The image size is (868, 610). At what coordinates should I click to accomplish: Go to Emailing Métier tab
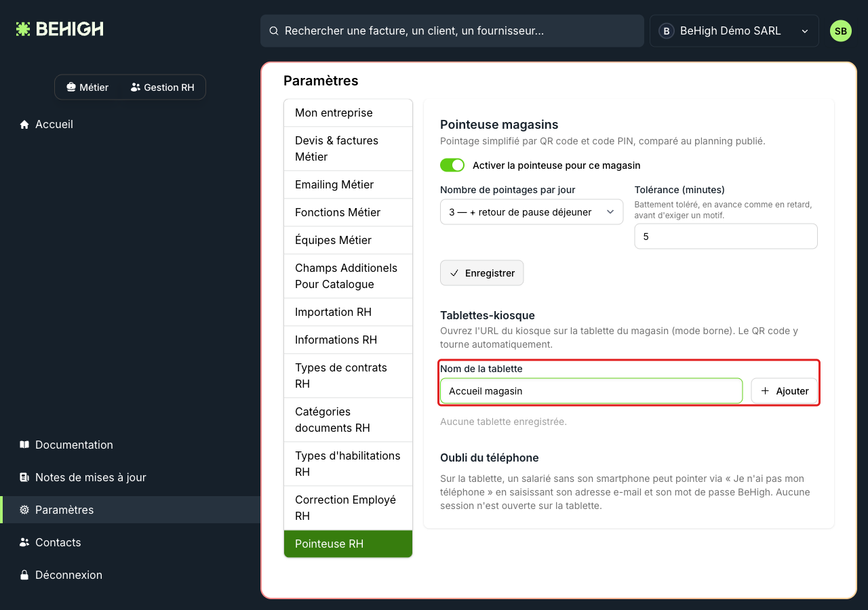tap(348, 184)
